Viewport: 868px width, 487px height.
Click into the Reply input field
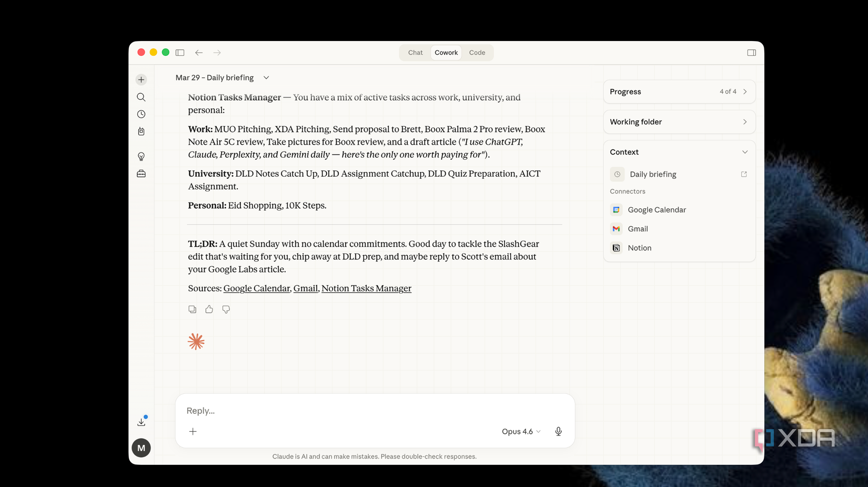click(375, 411)
